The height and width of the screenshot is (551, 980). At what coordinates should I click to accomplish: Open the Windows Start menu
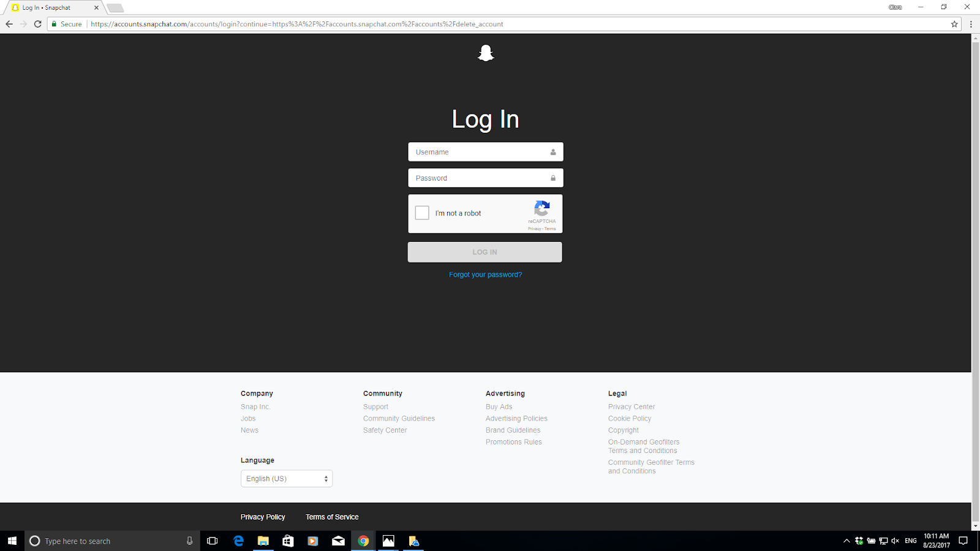coord(12,541)
